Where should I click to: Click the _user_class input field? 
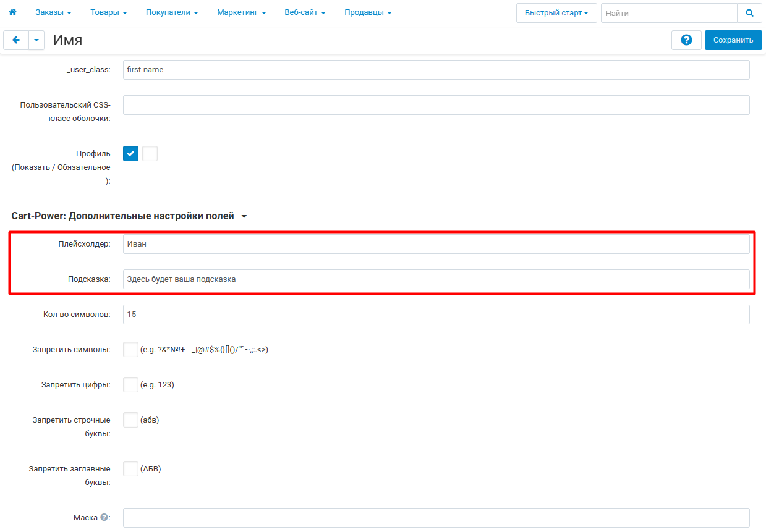(436, 70)
